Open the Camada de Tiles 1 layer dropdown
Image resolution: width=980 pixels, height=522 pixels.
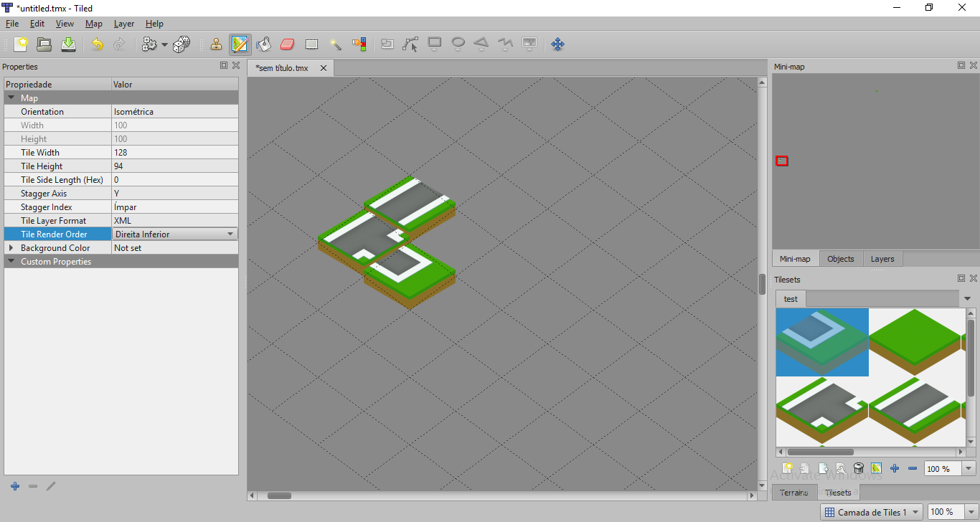click(916, 512)
